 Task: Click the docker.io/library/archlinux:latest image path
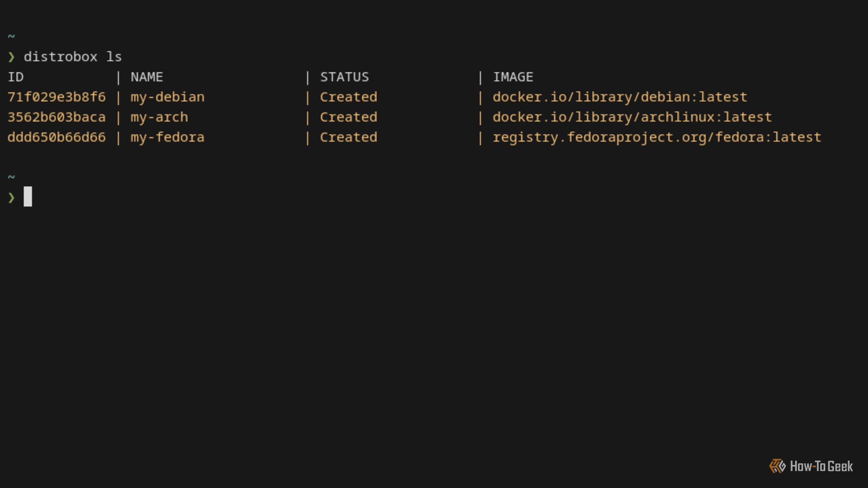pos(632,117)
